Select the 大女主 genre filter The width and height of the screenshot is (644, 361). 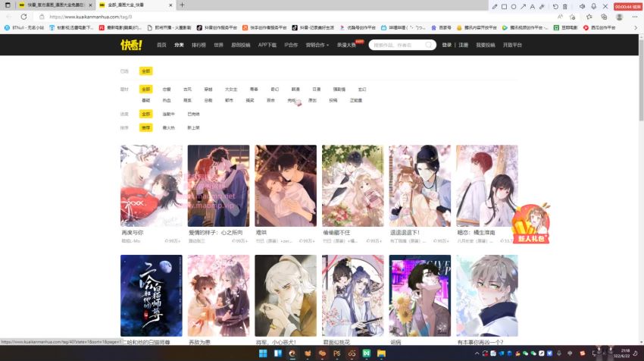tap(231, 89)
